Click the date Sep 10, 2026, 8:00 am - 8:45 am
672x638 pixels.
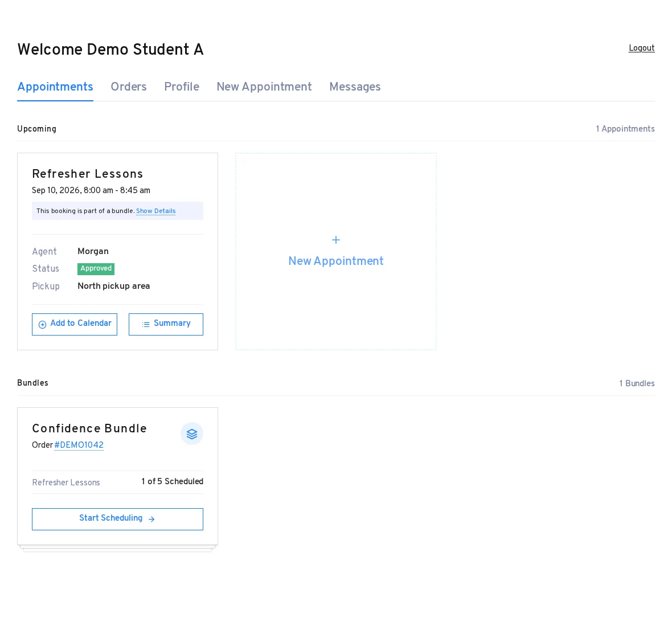91,190
